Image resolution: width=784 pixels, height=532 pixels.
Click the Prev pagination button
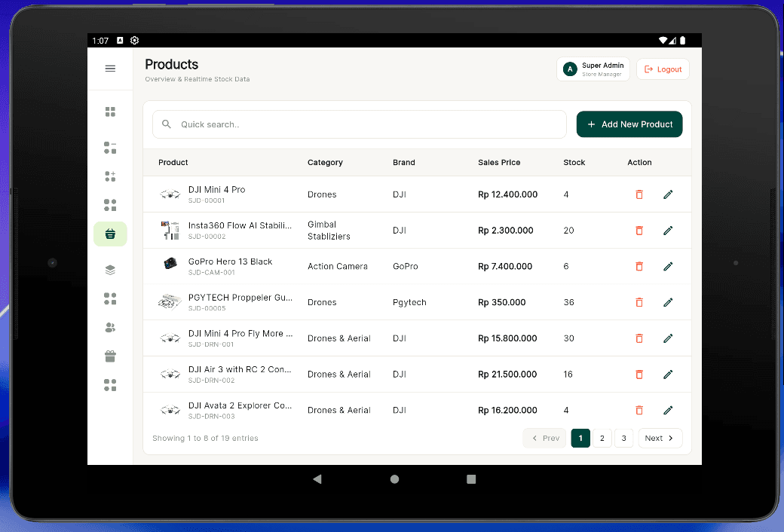[544, 438]
